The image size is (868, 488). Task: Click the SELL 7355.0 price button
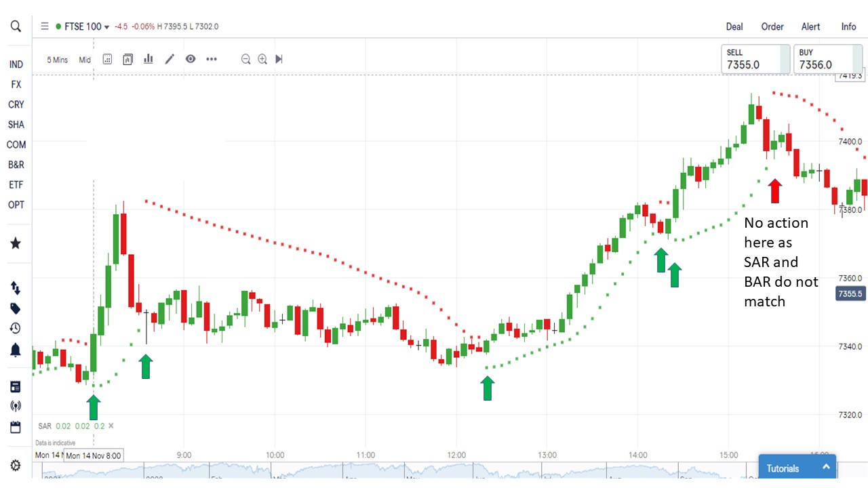(755, 59)
